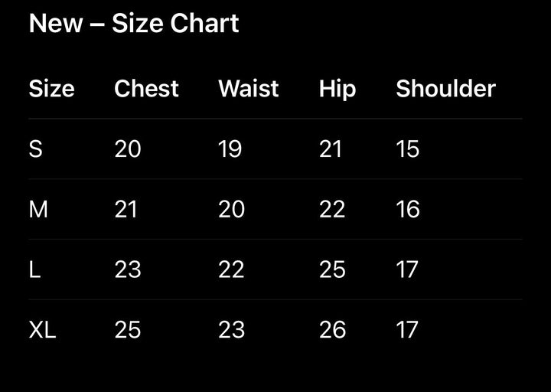The width and height of the screenshot is (551, 392).
Task: Select hip value 26 in XL row
Action: coord(332,330)
